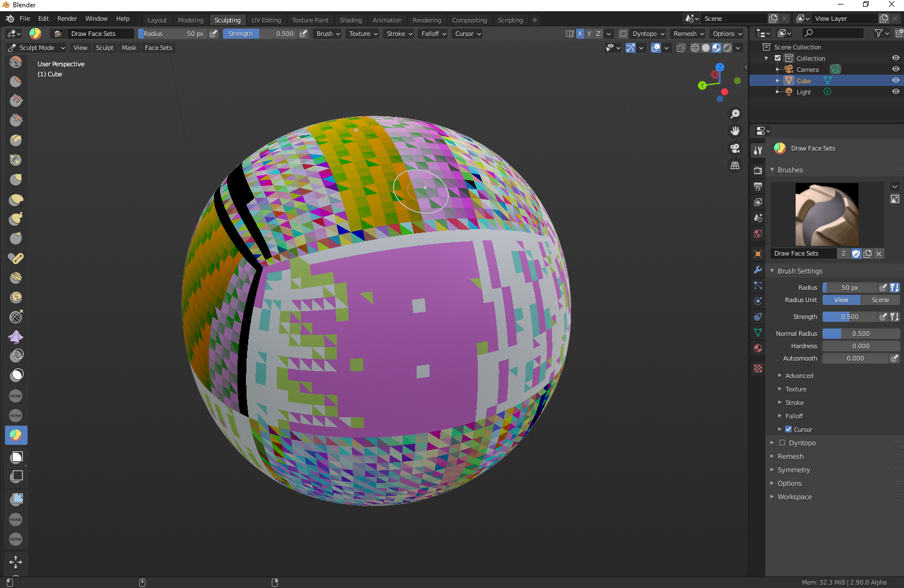This screenshot has width=904, height=588.
Task: Select the Mask brush tool
Action: [x=16, y=375]
